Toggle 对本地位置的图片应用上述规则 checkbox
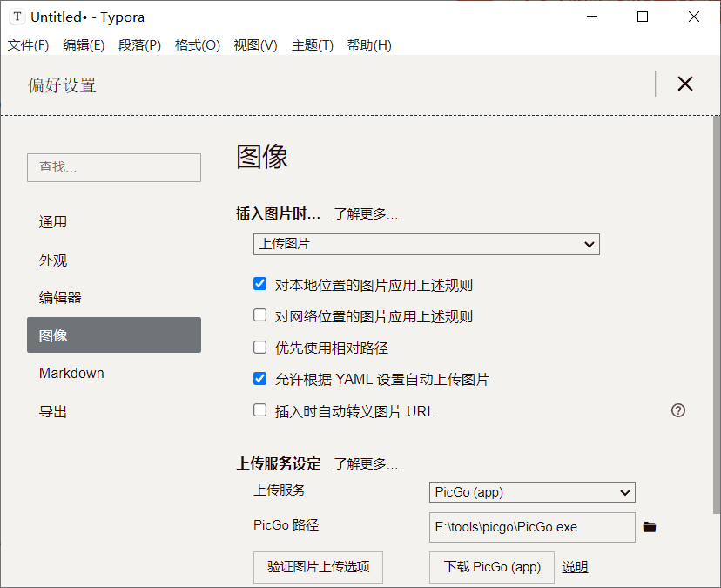 (x=259, y=283)
